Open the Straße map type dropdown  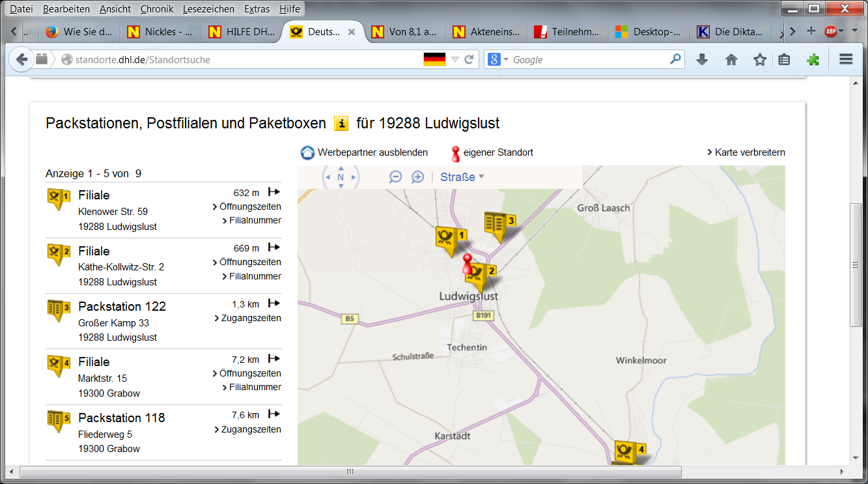(x=462, y=177)
